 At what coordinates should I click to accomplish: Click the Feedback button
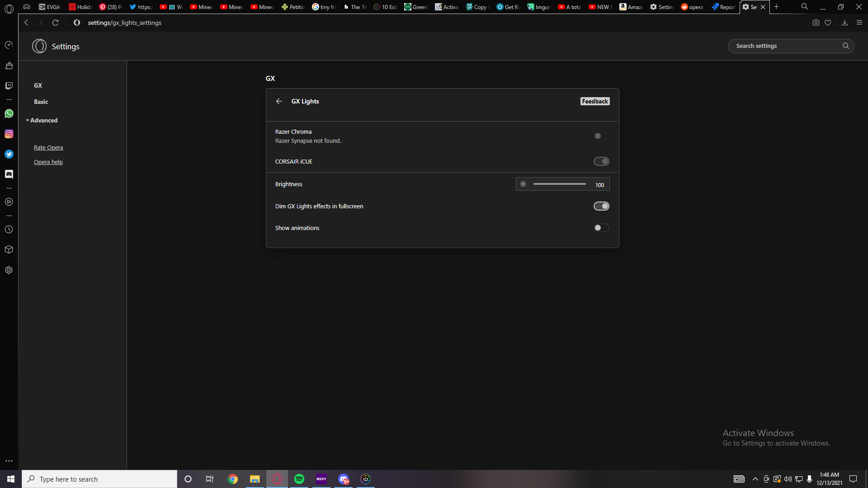594,101
